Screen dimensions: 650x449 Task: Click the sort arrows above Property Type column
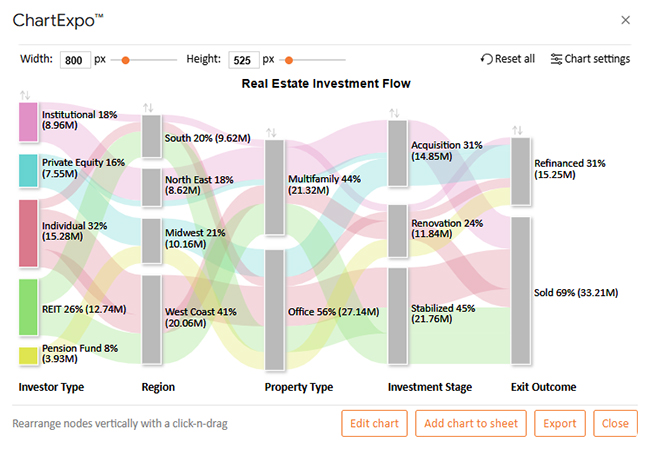point(272,131)
